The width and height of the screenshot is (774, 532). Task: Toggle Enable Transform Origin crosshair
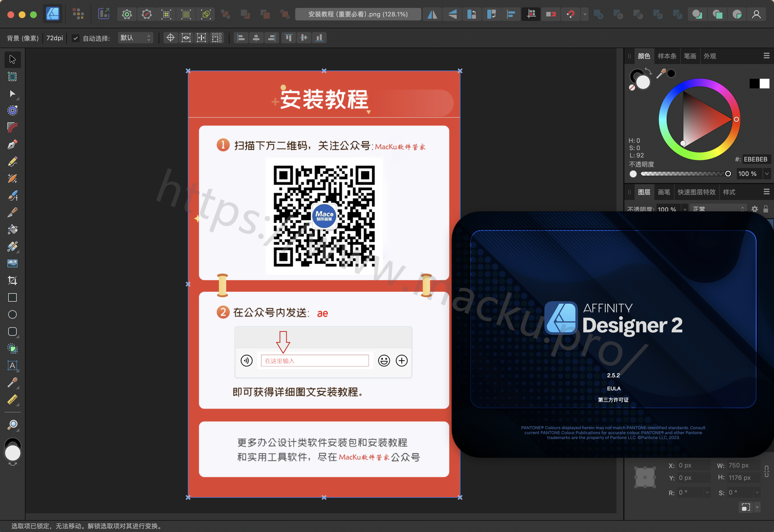(x=170, y=38)
